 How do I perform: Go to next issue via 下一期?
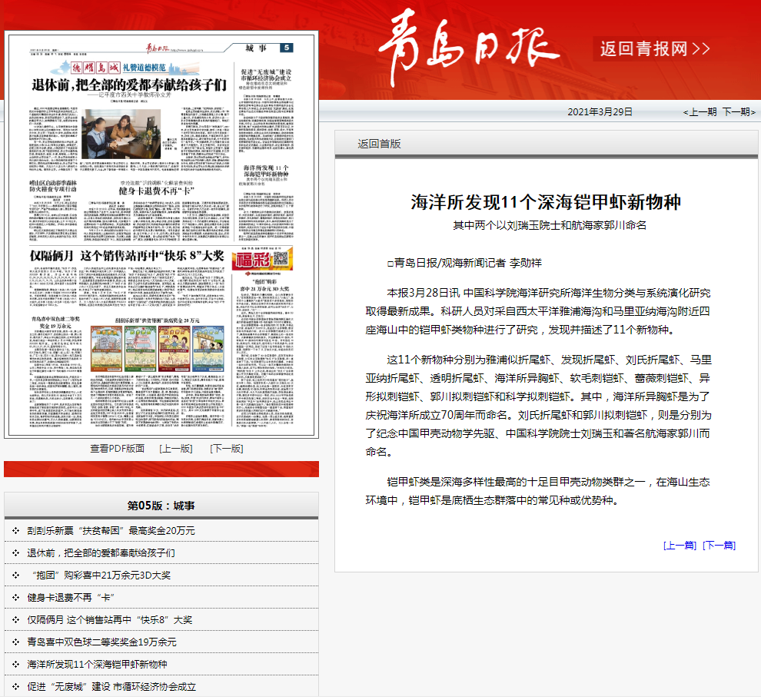(x=738, y=112)
